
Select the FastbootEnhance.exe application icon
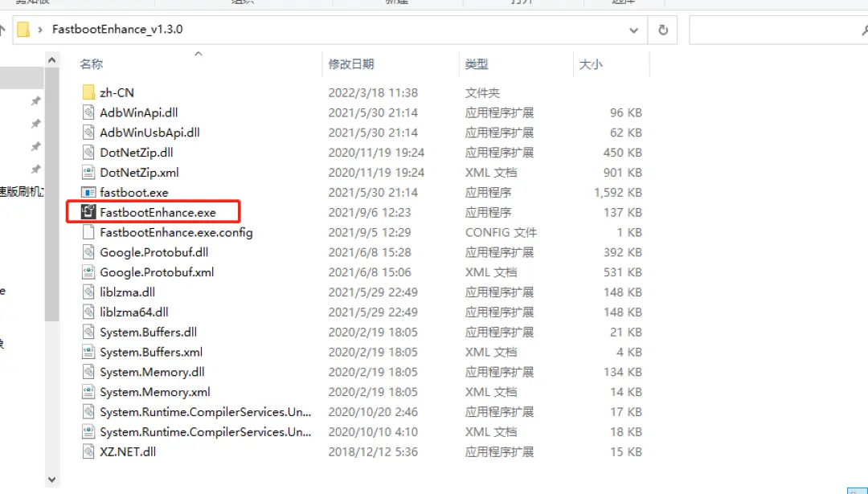click(88, 212)
